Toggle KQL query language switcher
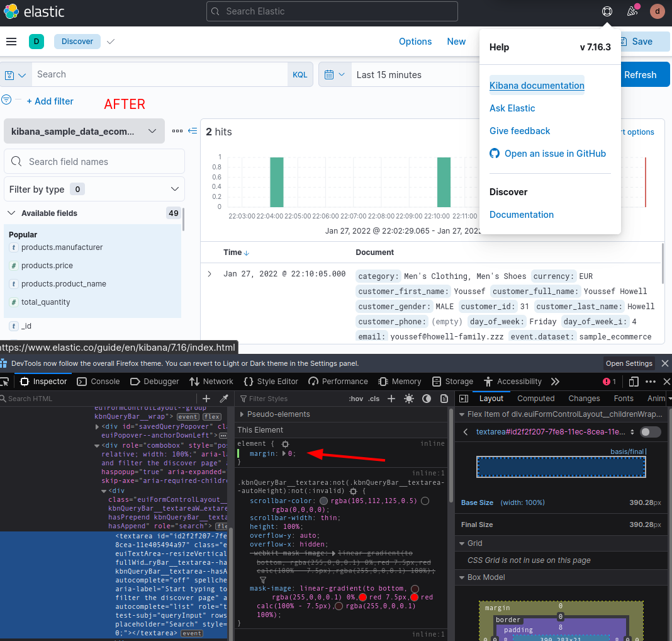This screenshot has width=672, height=641. 300,74
